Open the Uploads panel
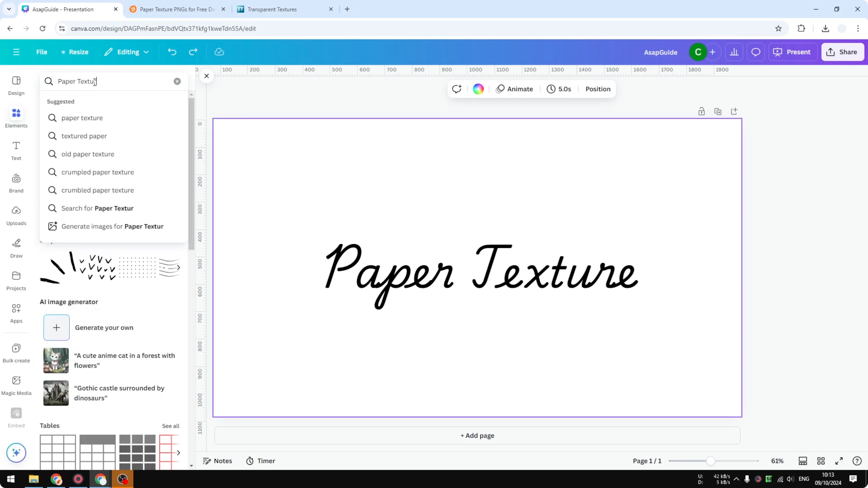Image resolution: width=868 pixels, height=488 pixels. tap(16, 215)
